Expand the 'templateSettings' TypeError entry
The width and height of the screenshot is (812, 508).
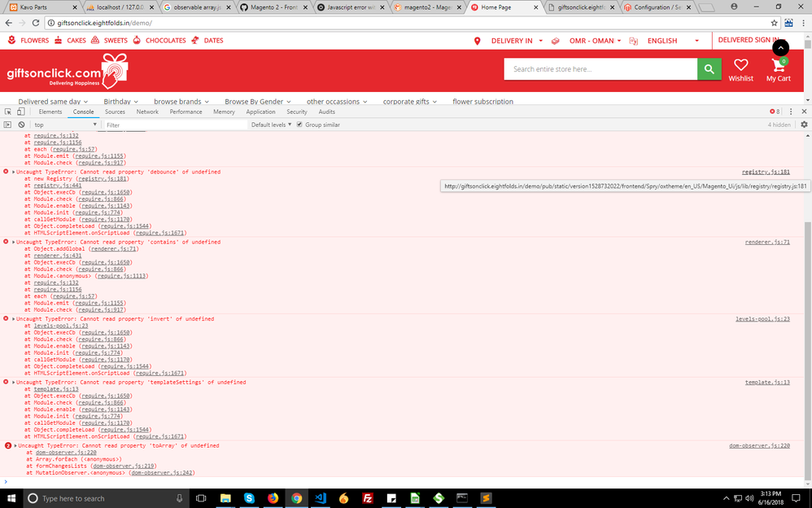pyautogui.click(x=14, y=382)
